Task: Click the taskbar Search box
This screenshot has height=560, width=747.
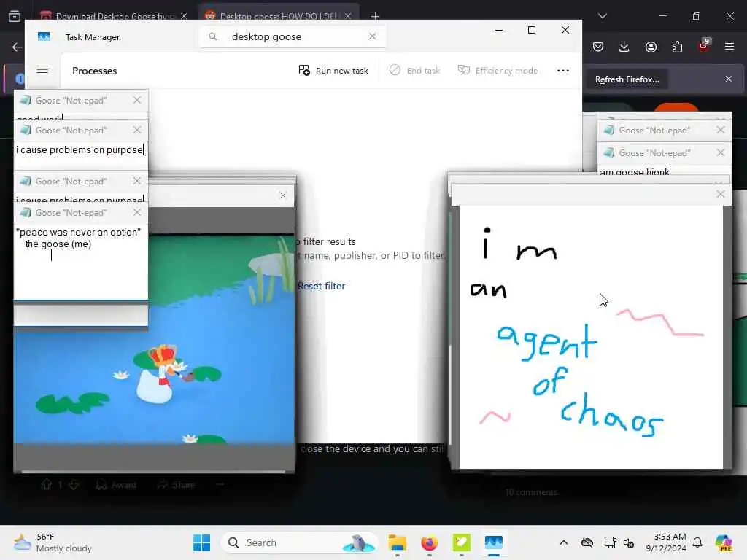Action: click(299, 542)
